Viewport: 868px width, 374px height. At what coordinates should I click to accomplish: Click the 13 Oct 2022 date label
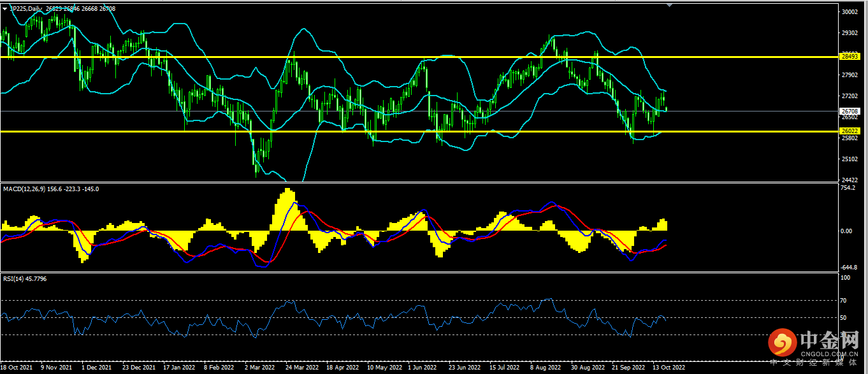pos(669,368)
